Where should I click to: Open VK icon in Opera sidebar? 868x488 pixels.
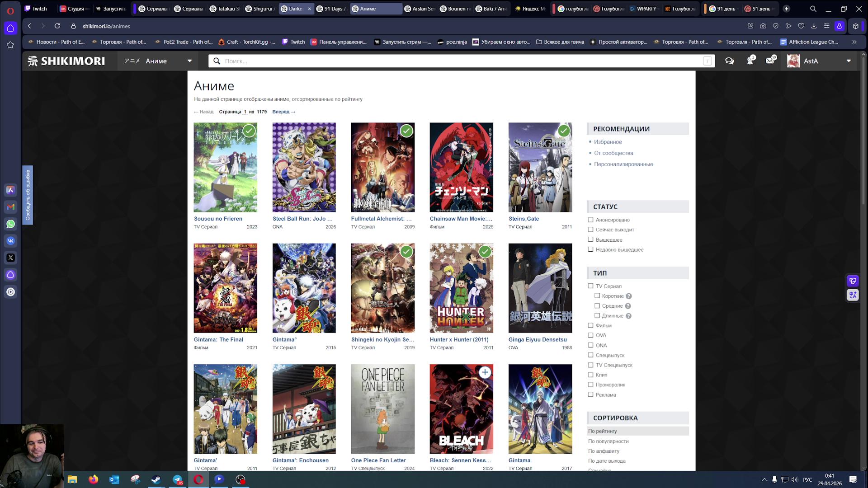[11, 241]
